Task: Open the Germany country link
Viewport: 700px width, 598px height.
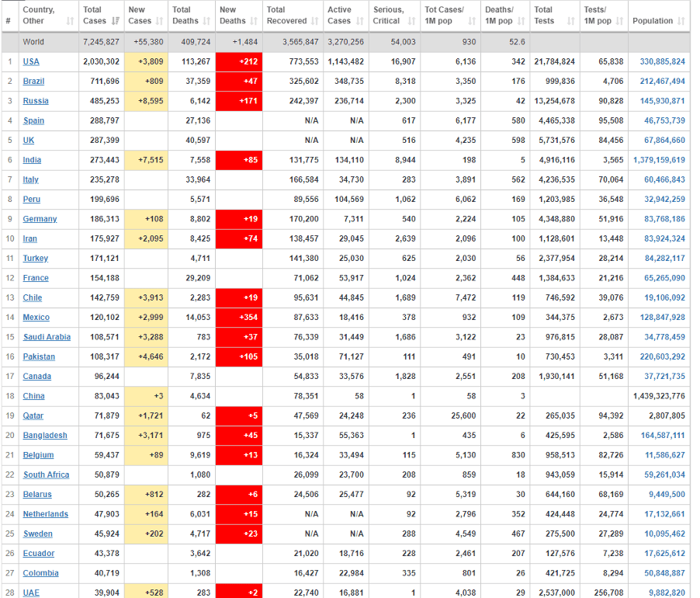Action: click(40, 219)
